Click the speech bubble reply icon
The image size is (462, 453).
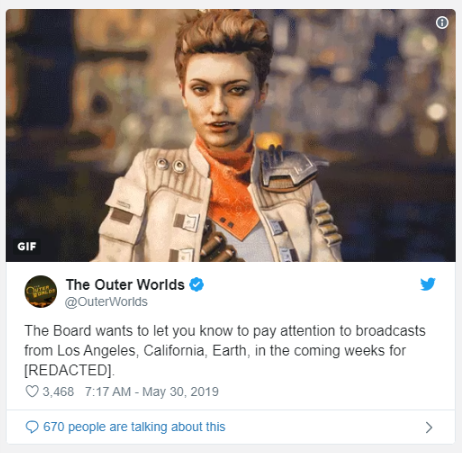pyautogui.click(x=32, y=427)
